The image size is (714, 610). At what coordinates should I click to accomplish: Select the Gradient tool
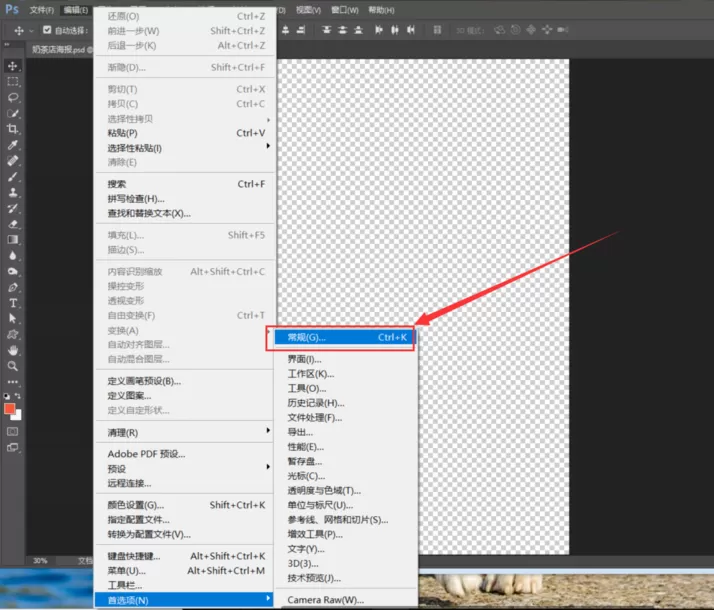click(13, 240)
